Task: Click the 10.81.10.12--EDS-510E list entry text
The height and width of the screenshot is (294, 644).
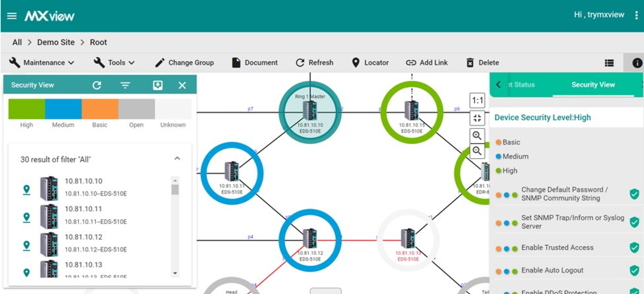Action: click(x=96, y=249)
